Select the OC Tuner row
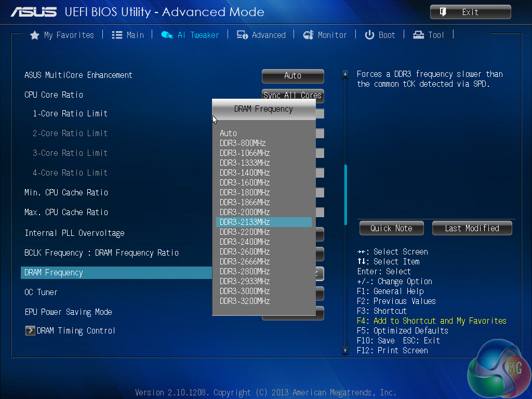The width and height of the screenshot is (532, 399). (41, 292)
